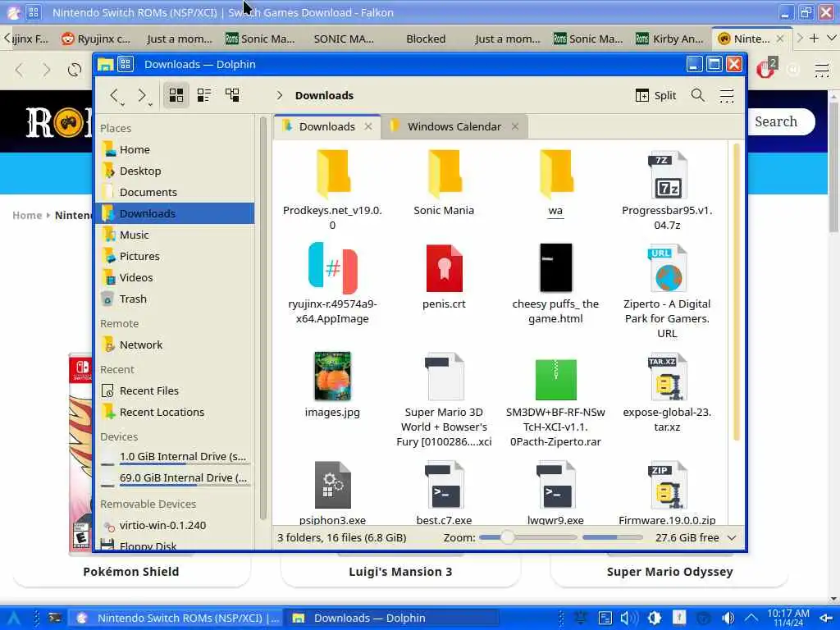
Task: Show hidden system tray icons
Action: point(751,619)
